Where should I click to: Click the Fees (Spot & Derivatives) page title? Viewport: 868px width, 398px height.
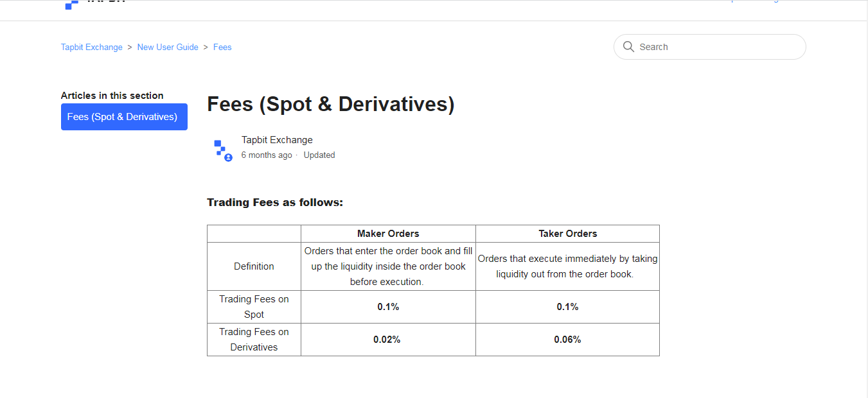pos(331,104)
